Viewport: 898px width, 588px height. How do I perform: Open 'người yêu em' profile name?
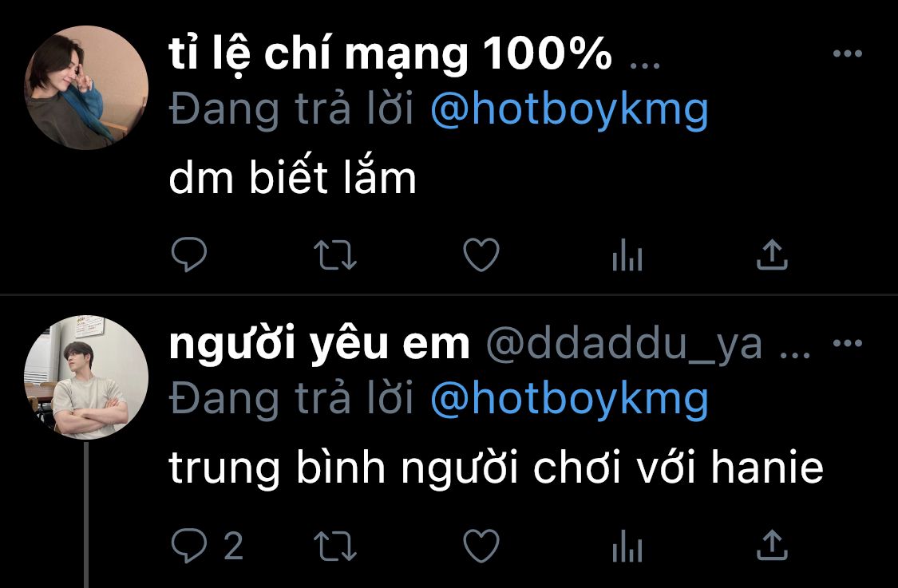[x=319, y=344]
